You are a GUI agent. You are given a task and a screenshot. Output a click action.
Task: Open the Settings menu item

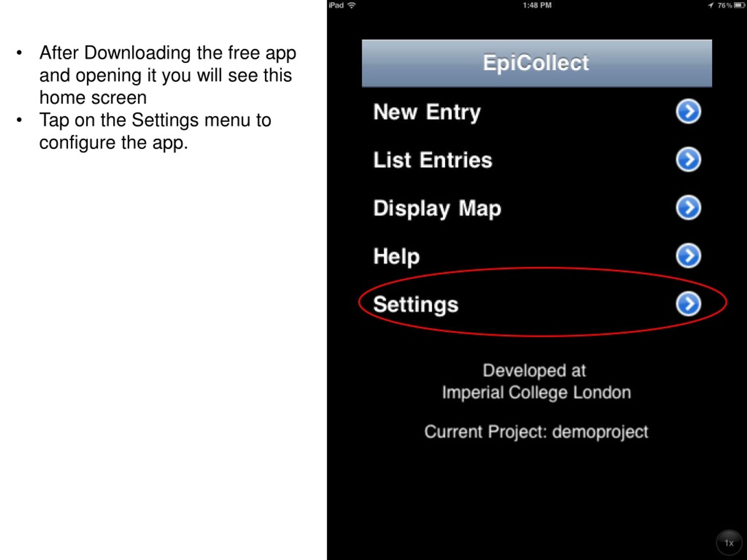[537, 304]
